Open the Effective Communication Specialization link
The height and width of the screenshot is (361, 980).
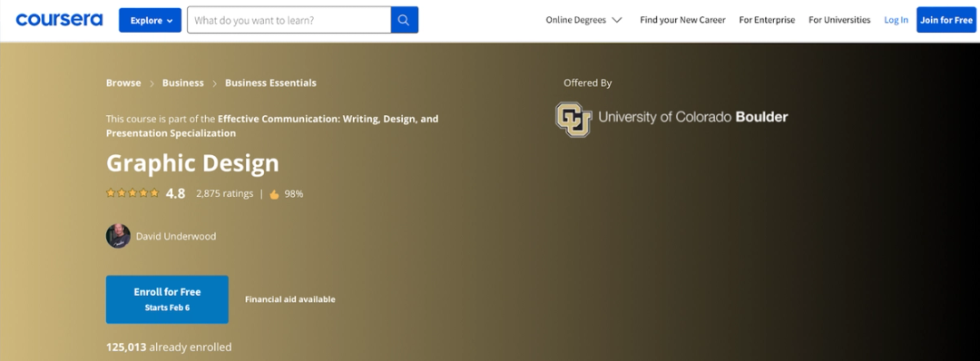(272, 125)
